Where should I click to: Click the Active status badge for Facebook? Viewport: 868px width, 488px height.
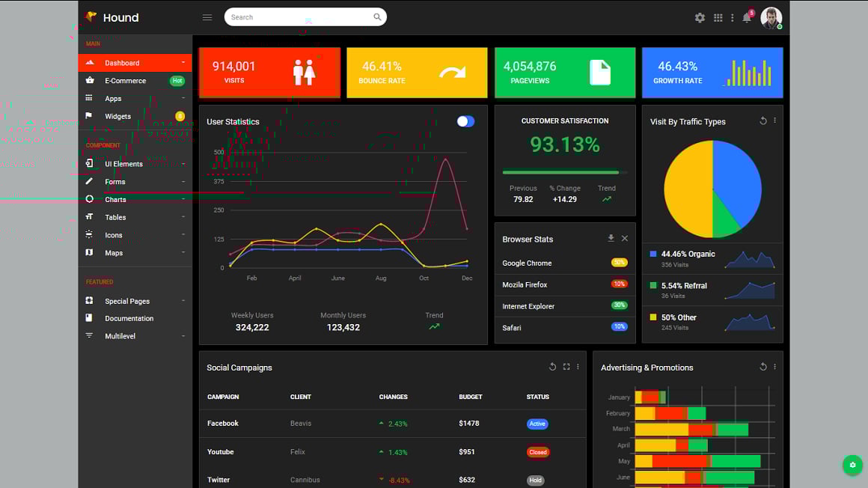pyautogui.click(x=537, y=424)
